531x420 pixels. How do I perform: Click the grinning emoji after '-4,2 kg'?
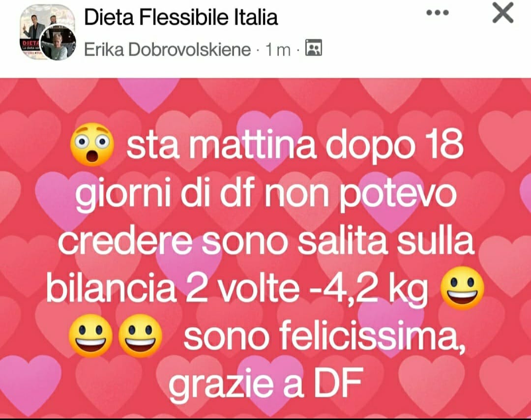pyautogui.click(x=462, y=288)
